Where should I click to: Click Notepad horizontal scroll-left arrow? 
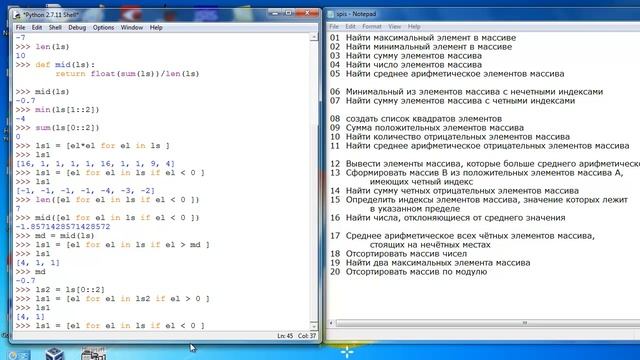331,323
